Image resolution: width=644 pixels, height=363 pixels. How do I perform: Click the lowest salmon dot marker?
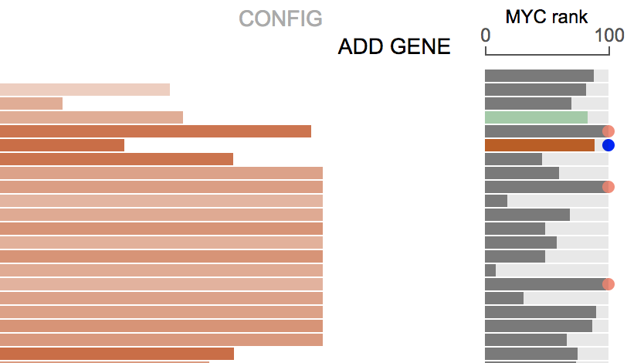(608, 284)
